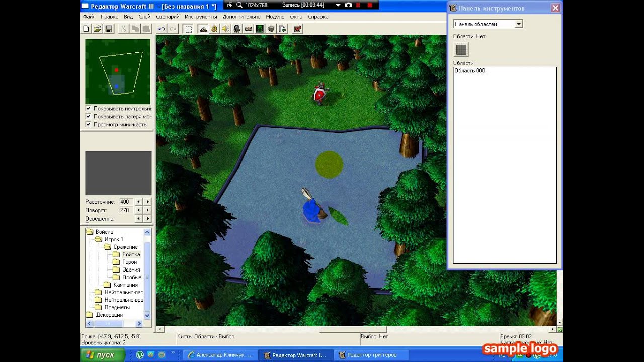The height and width of the screenshot is (362, 644).
Task: Select the Предметы folder in the tree
Action: [x=117, y=307]
